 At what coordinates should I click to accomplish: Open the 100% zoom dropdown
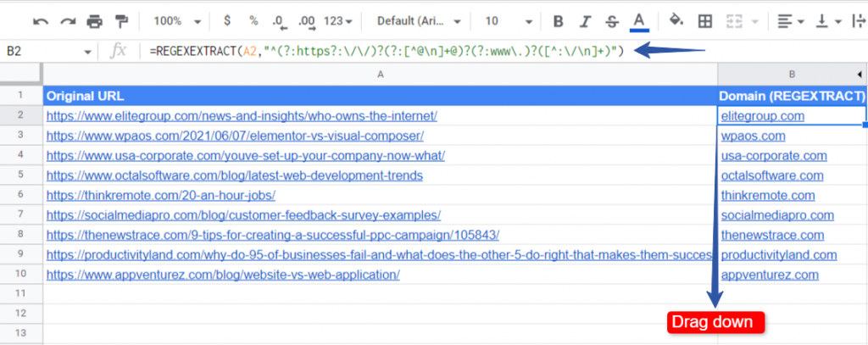177,21
